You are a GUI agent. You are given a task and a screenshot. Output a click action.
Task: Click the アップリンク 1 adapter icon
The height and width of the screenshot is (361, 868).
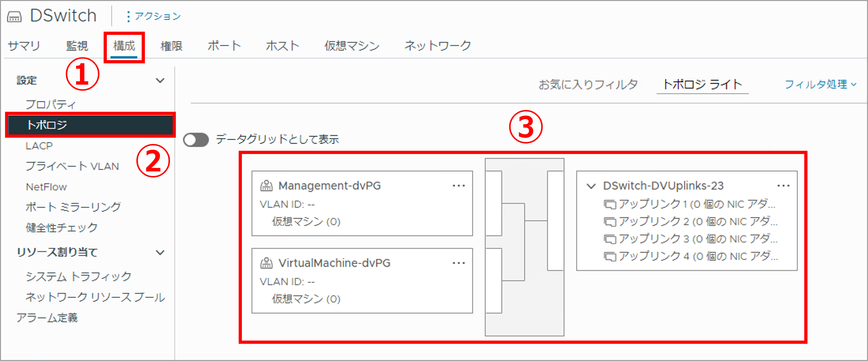[610, 204]
